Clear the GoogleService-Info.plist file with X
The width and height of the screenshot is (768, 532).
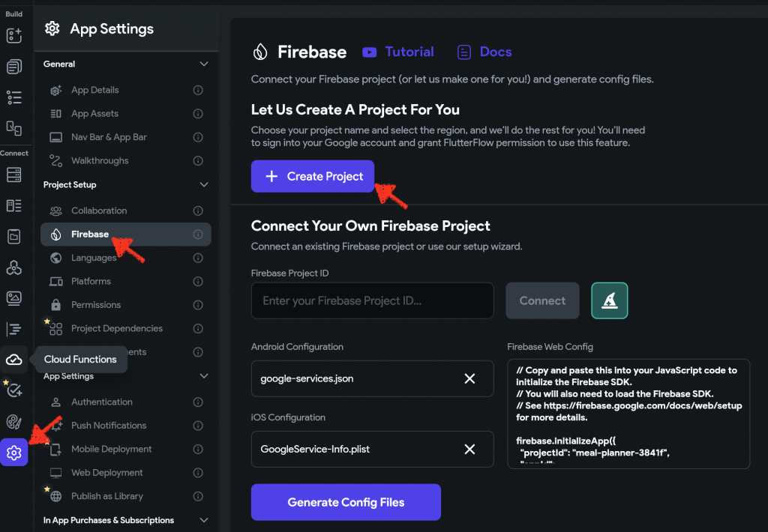[x=469, y=450]
